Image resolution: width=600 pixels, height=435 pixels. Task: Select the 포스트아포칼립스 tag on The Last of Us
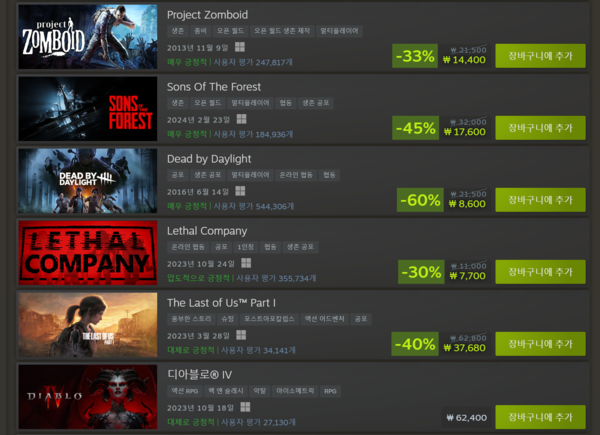(x=269, y=319)
